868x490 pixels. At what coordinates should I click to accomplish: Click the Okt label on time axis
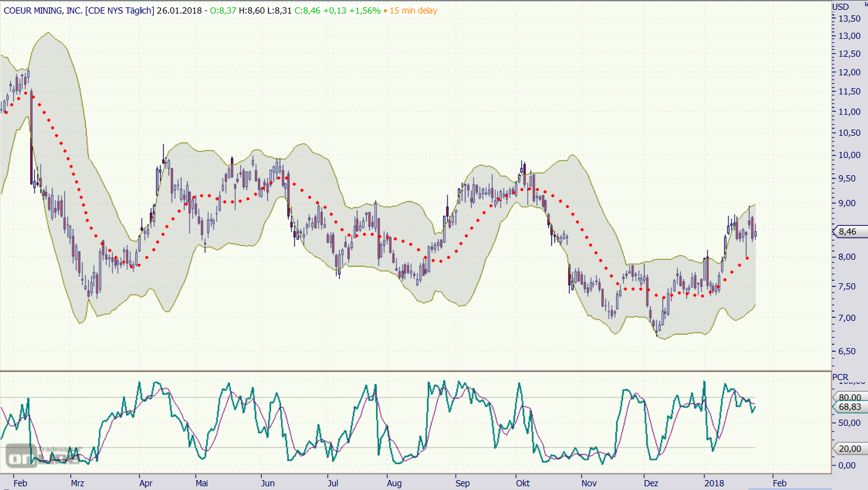[523, 483]
